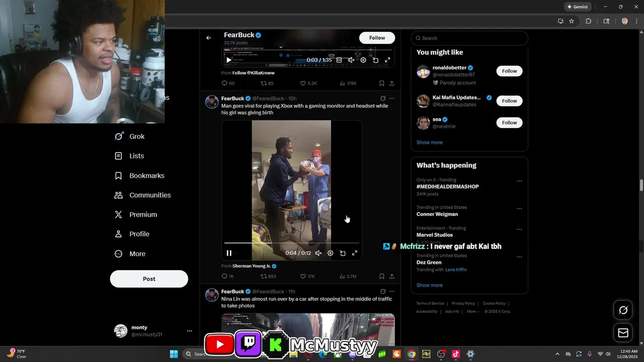The width and height of the screenshot is (644, 362).
Task: Make the hospital video fullscreen
Action: point(355,253)
